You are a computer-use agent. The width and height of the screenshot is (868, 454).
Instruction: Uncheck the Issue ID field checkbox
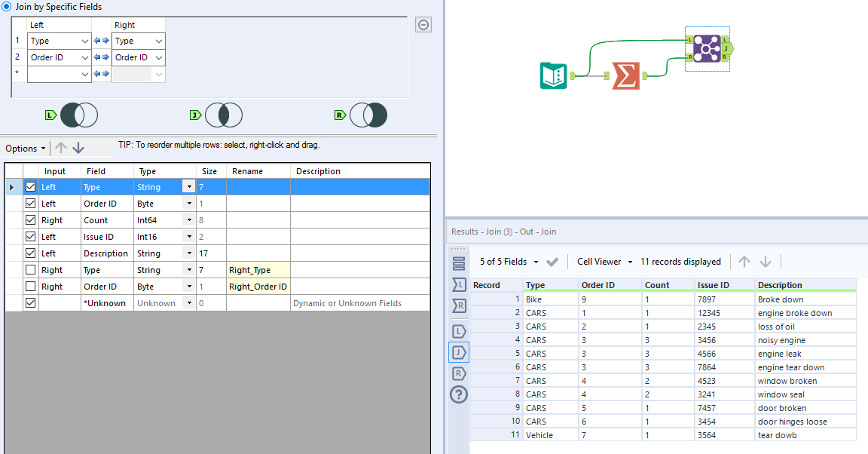pos(32,236)
